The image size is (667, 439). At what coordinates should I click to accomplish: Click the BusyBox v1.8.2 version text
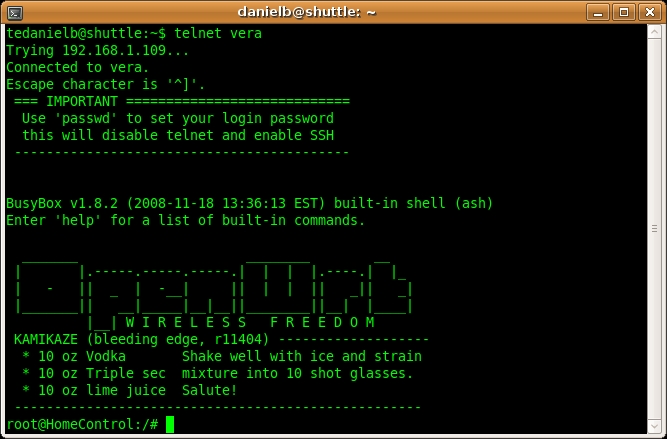tap(62, 203)
